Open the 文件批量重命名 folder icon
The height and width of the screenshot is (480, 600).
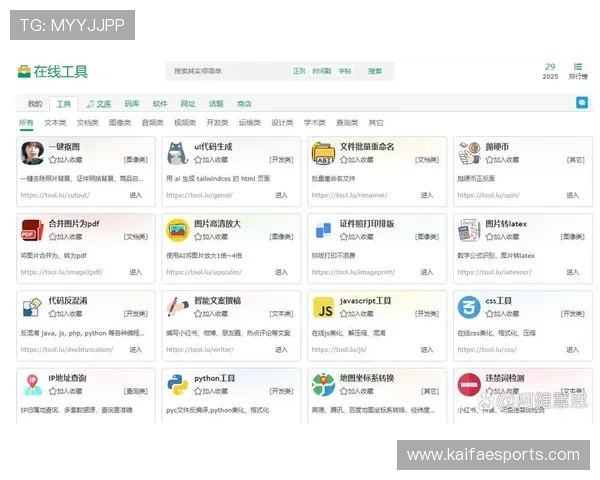click(323, 153)
